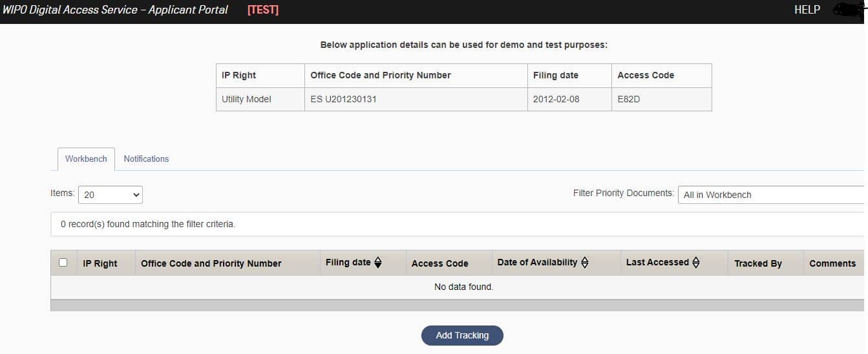
Task: Open the Notifications tab
Action: 146,159
